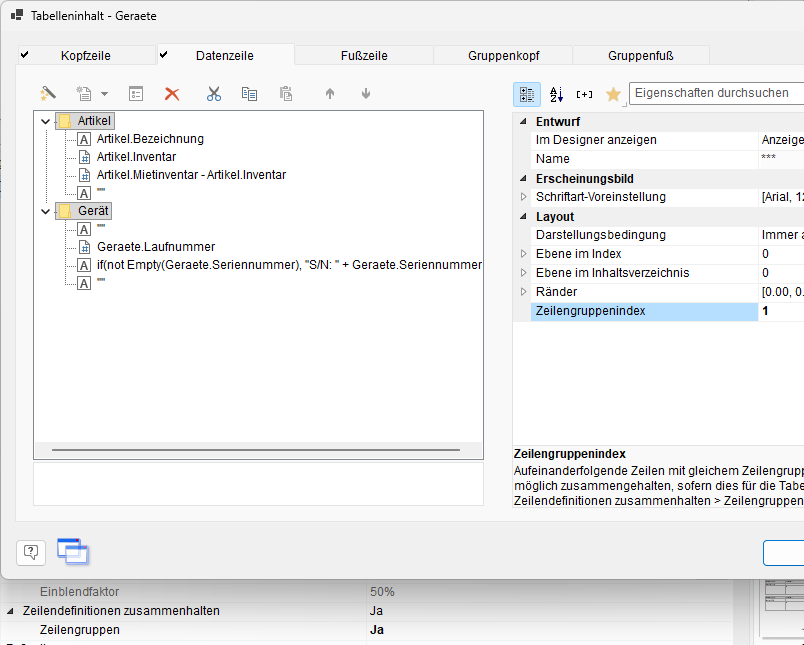Click the Eigenschaften durchsuchen search field
Image resolution: width=804 pixels, height=645 pixels.
click(715, 93)
